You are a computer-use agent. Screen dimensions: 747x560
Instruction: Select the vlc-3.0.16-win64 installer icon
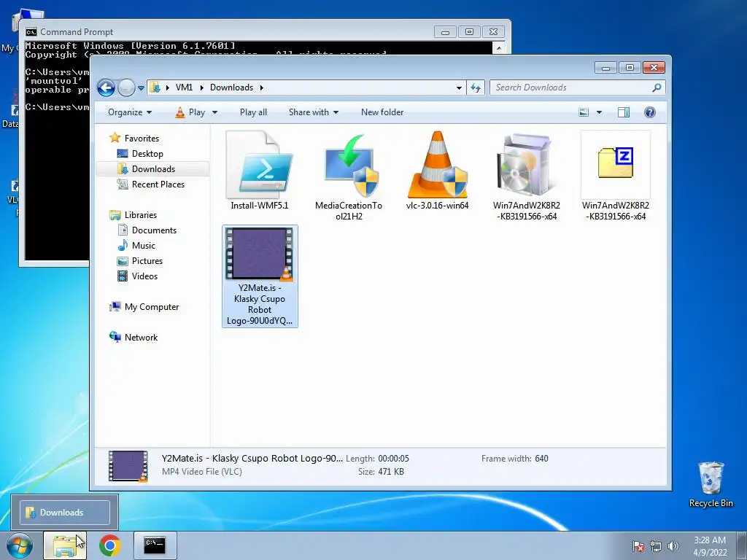(x=438, y=171)
